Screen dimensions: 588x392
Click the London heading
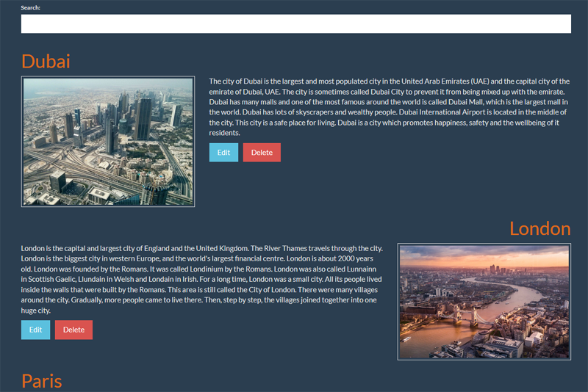pyautogui.click(x=540, y=228)
